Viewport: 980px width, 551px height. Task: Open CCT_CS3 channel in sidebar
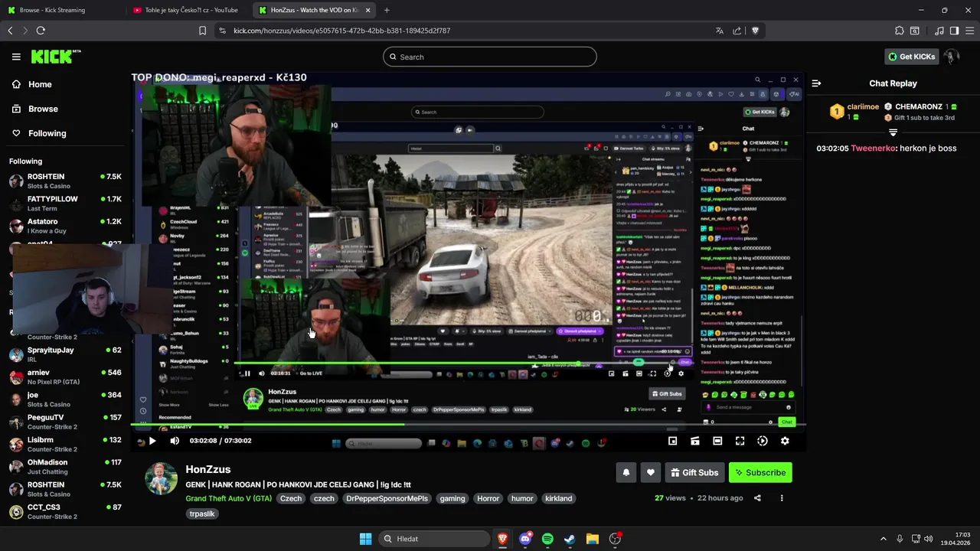click(x=65, y=511)
